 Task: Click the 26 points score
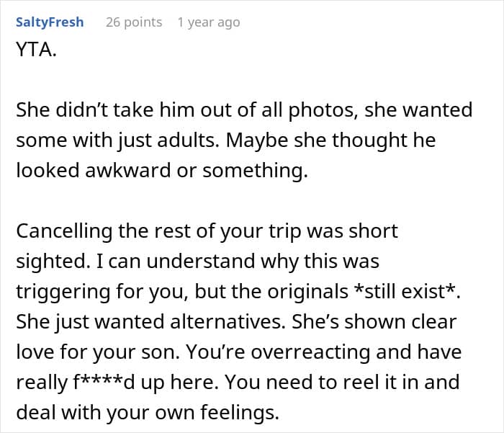pyautogui.click(x=134, y=22)
